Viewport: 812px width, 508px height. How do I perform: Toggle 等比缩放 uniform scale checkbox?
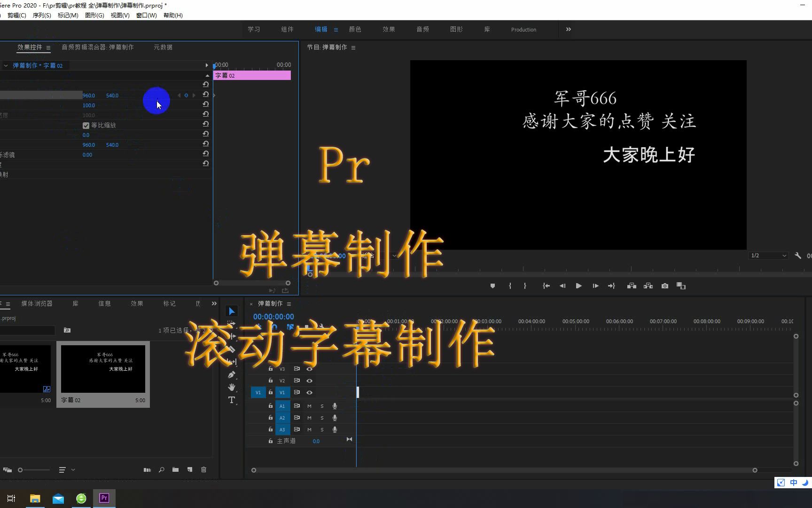tap(86, 126)
